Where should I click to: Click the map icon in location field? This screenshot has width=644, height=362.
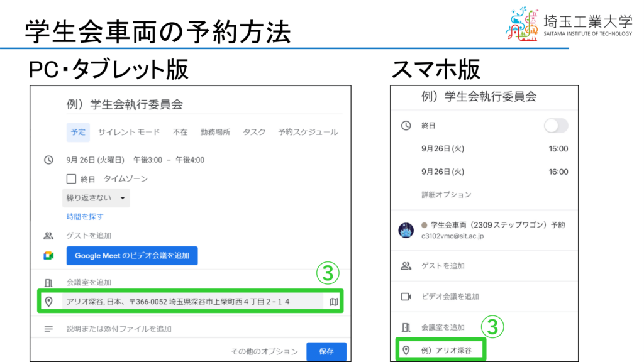[x=333, y=302]
